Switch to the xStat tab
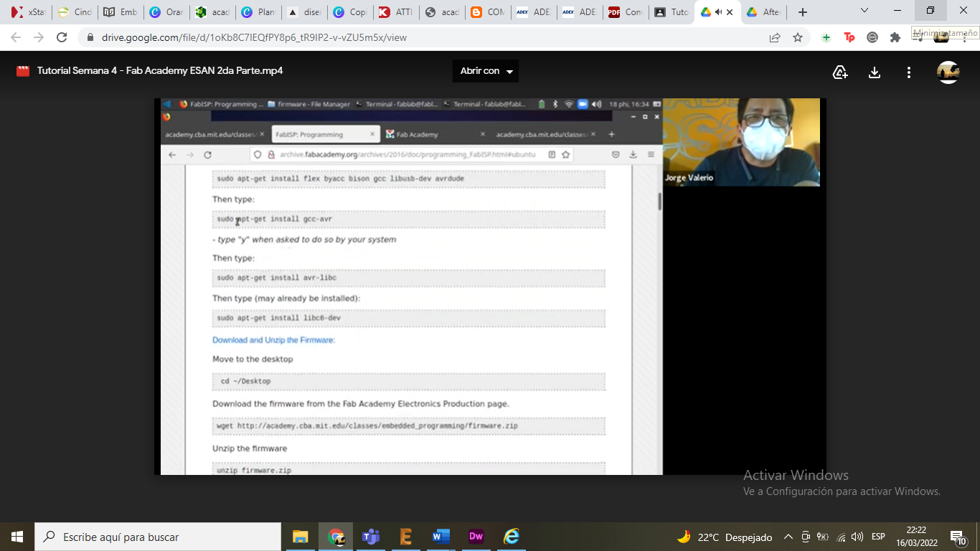Image resolution: width=980 pixels, height=551 pixels. tap(27, 12)
